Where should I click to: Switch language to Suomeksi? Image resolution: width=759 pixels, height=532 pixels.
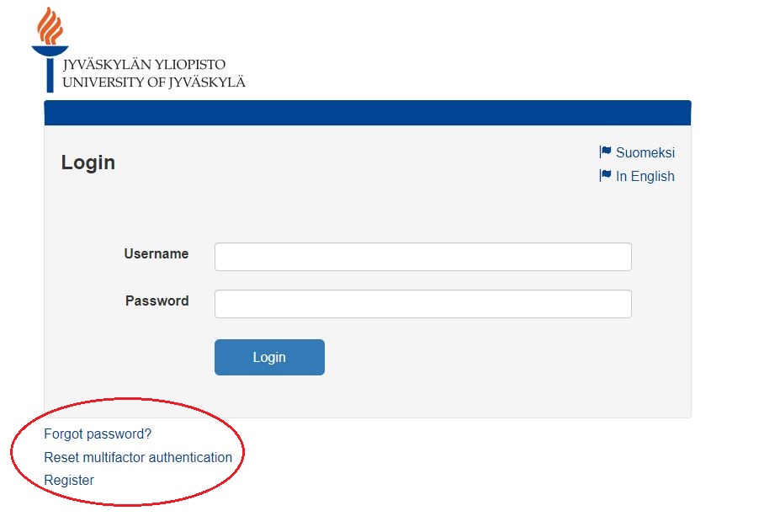[x=645, y=152]
